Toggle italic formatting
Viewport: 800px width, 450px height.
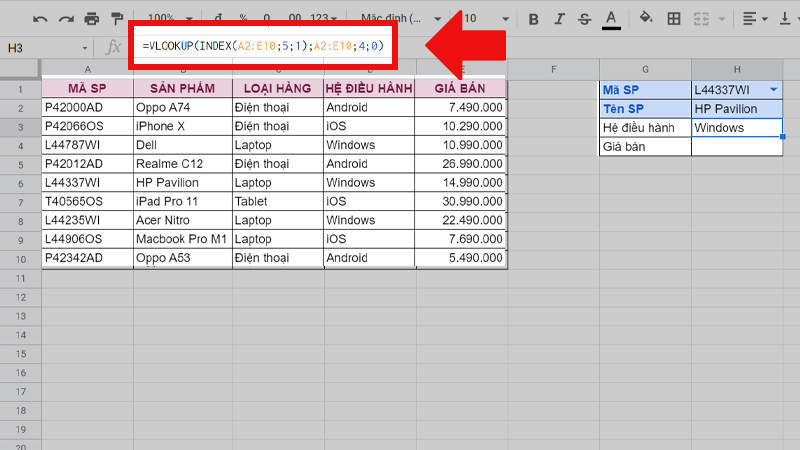pyautogui.click(x=559, y=19)
